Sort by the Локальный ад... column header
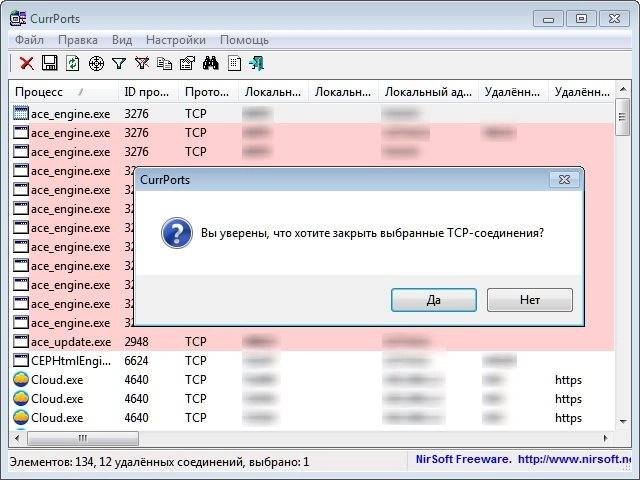Viewport: 640px width, 480px height. (x=429, y=92)
